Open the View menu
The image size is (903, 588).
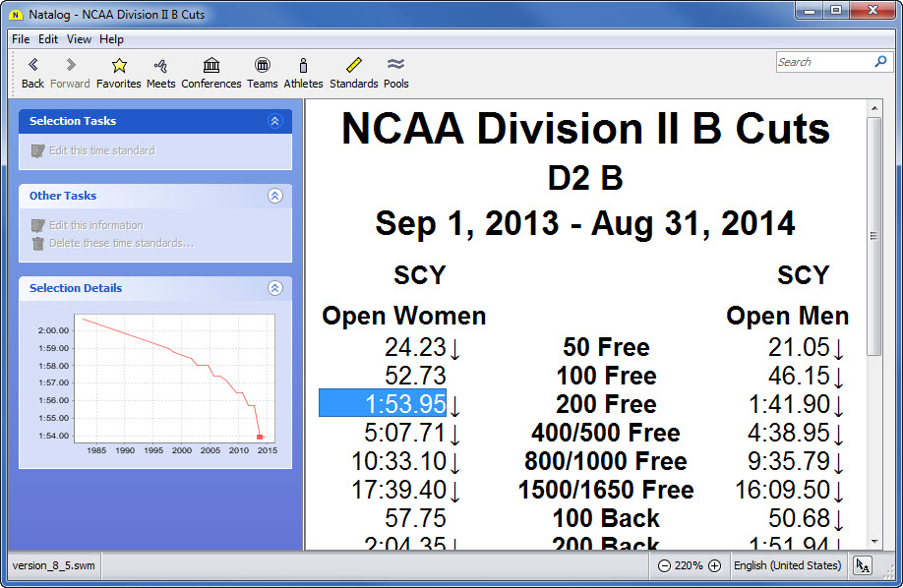point(79,39)
